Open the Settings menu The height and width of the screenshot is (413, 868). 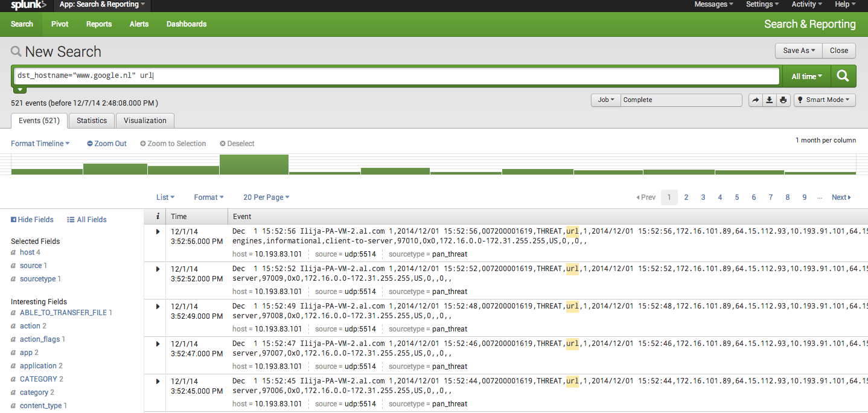762,4
